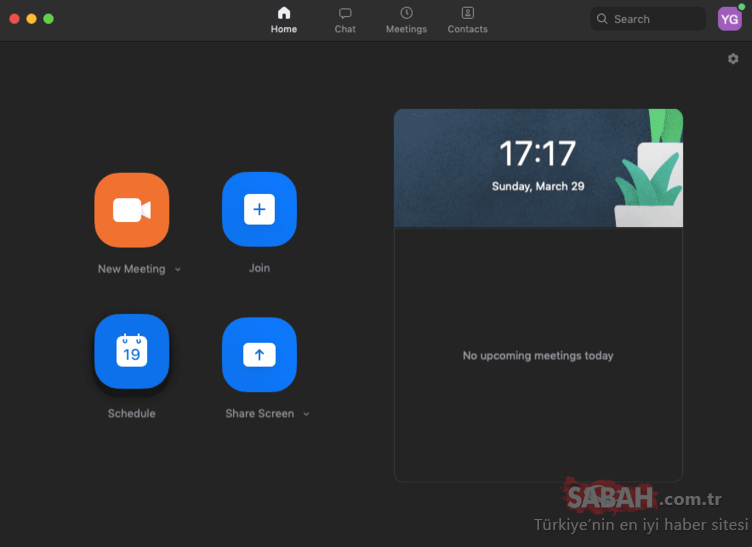The height and width of the screenshot is (547, 752).
Task: Click the Sunday, March 29 date
Action: [x=538, y=186]
